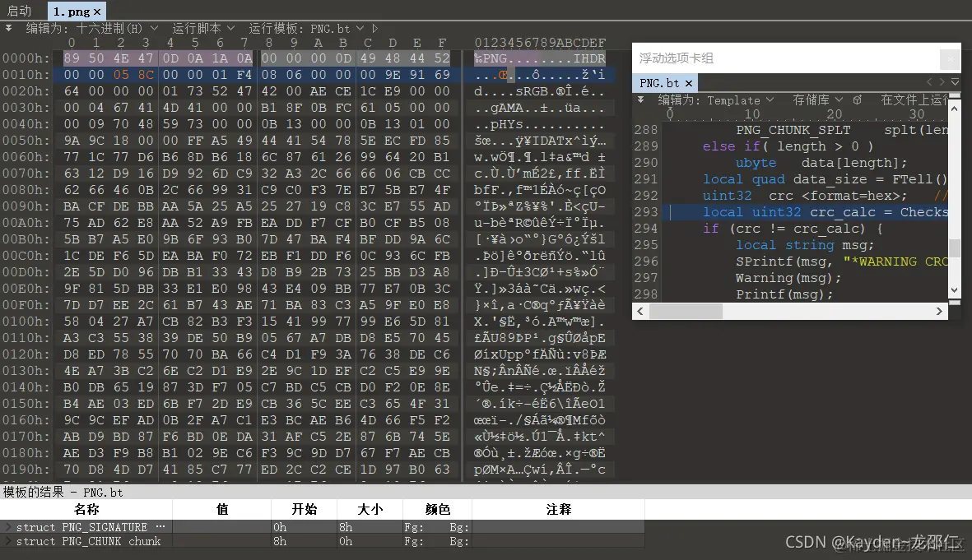Close the 1.png tab
This screenshot has height=560, width=972.
point(97,12)
